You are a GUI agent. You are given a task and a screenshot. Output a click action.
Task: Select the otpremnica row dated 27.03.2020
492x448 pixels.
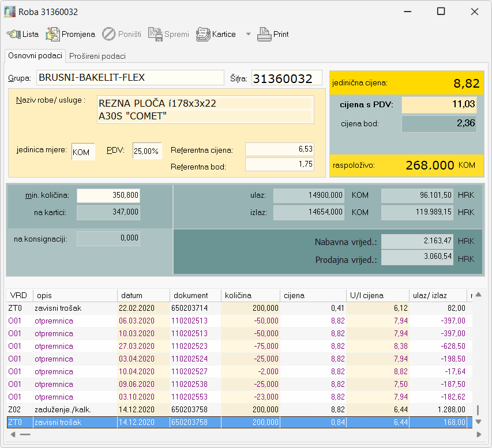coord(136,346)
